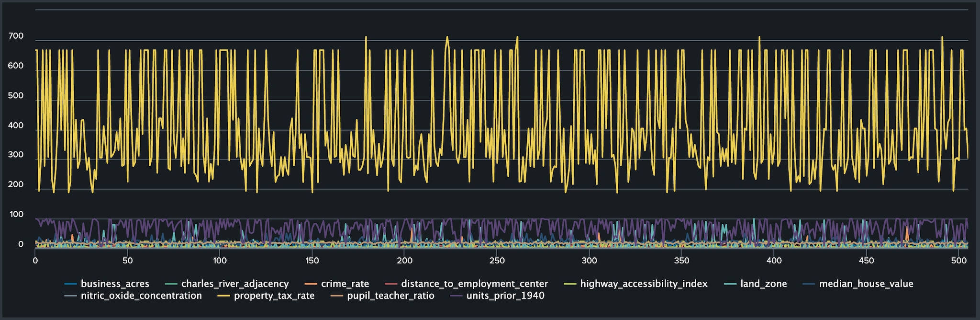Click the 0 tick label on x-axis
The image size is (980, 320).
tap(35, 261)
